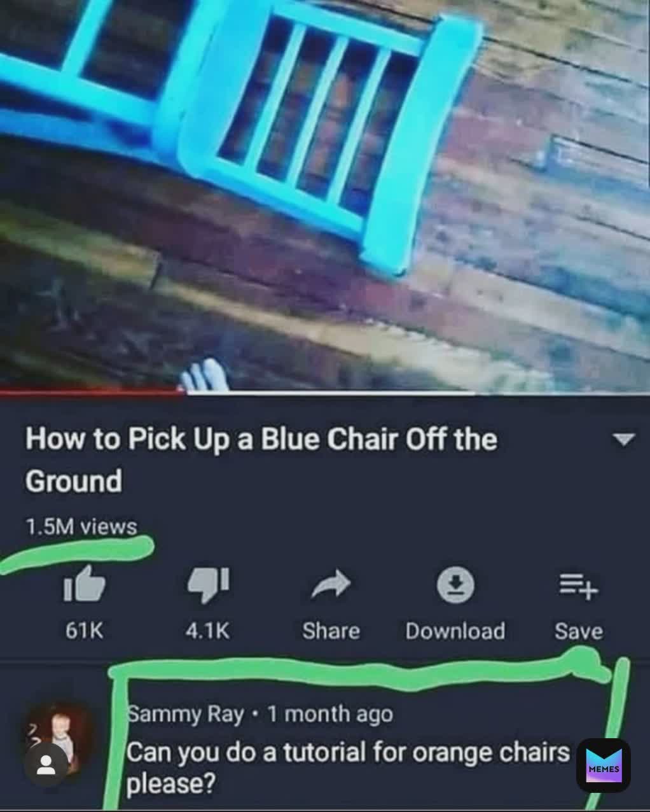Click the 4.1K dislikes count
The height and width of the screenshot is (812, 650).
pos(207,631)
